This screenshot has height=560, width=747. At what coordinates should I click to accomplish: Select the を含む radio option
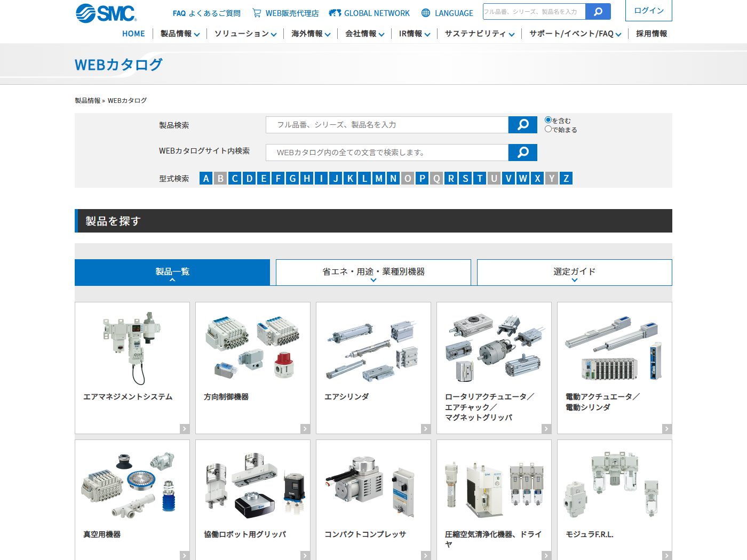548,120
